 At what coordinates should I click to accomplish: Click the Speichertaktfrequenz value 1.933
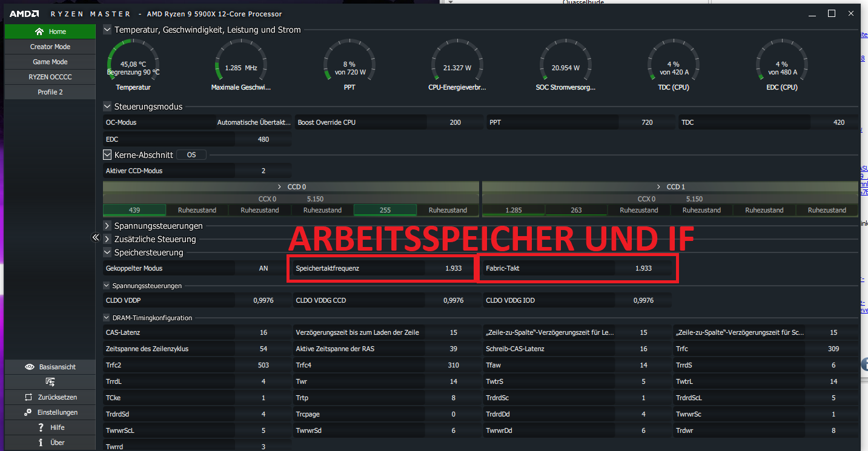pyautogui.click(x=453, y=268)
